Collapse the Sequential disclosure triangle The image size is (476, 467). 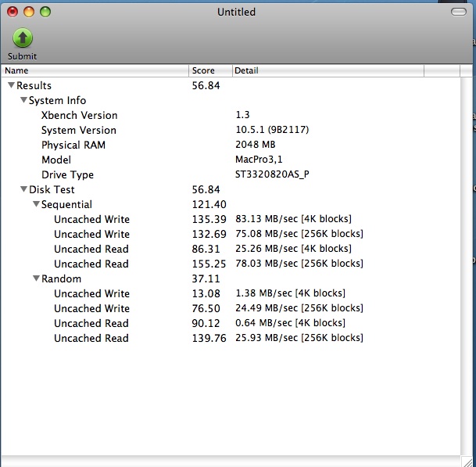(x=36, y=204)
